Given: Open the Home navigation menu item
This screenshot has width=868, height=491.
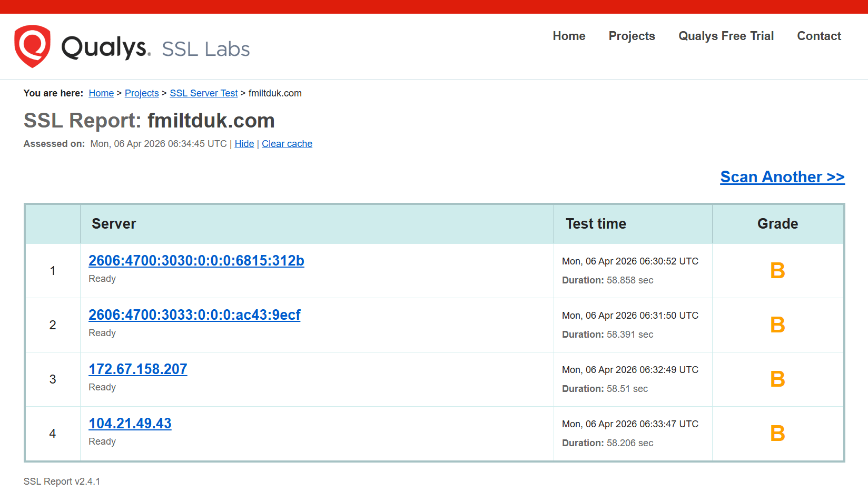Looking at the screenshot, I should pyautogui.click(x=569, y=36).
